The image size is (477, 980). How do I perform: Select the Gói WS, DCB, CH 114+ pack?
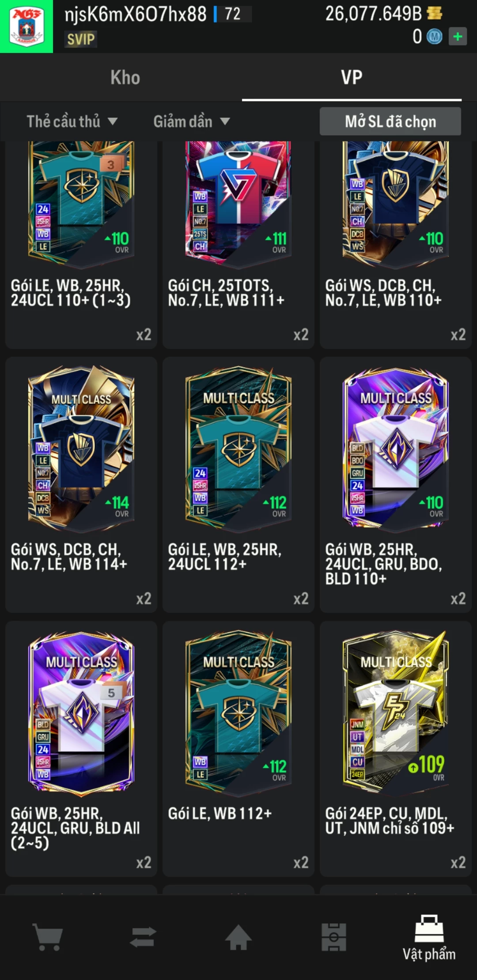point(81,485)
